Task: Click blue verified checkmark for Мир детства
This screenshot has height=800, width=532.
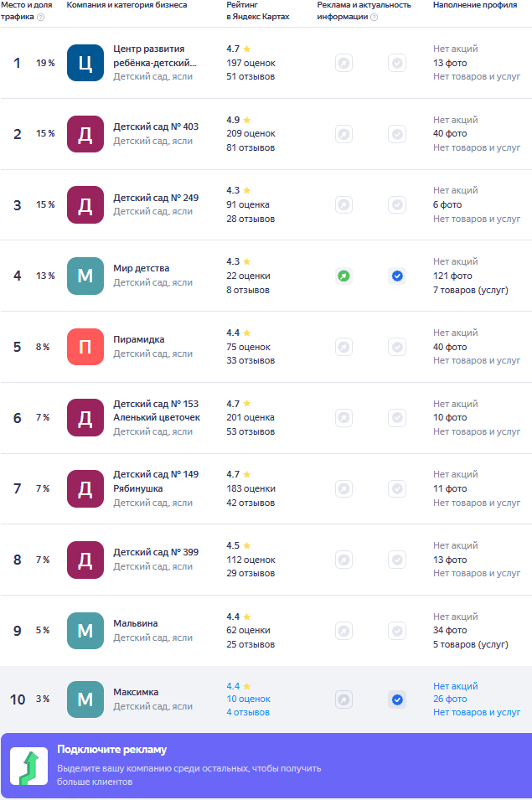Action: click(x=397, y=276)
